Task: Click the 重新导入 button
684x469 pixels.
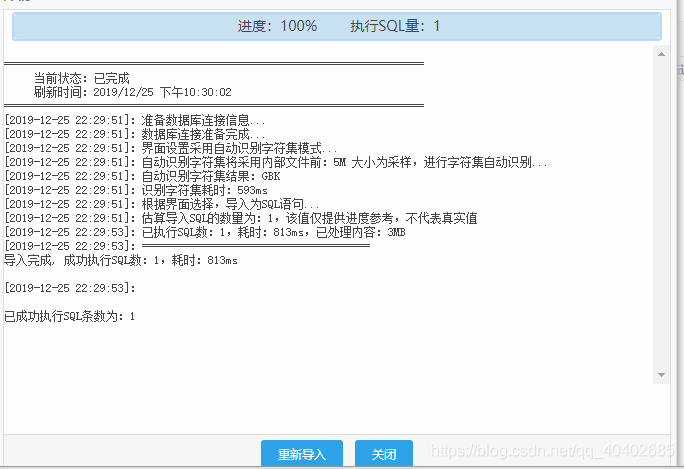Action: pyautogui.click(x=302, y=454)
